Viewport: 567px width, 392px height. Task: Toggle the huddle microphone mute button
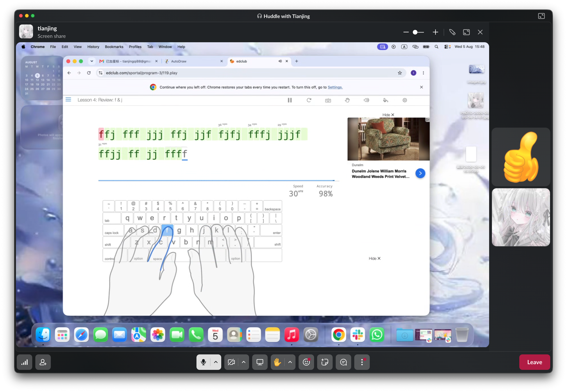(203, 362)
